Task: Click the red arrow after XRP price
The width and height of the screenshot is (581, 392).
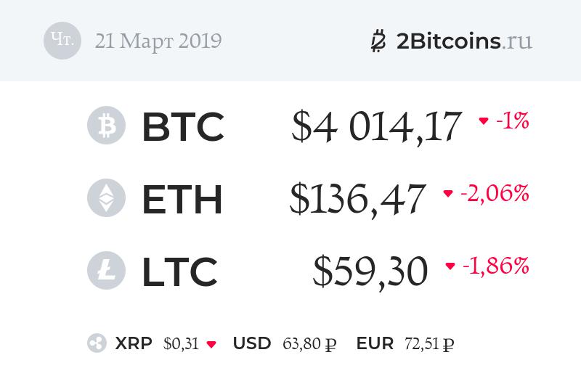Action: (x=211, y=344)
